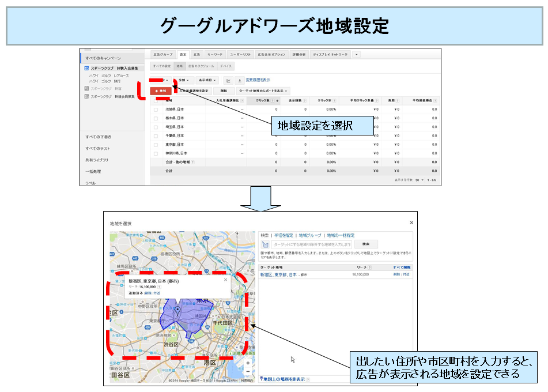548x392 pixels.
Task: Switch to the 広告表示オプション tab
Action: [271, 55]
